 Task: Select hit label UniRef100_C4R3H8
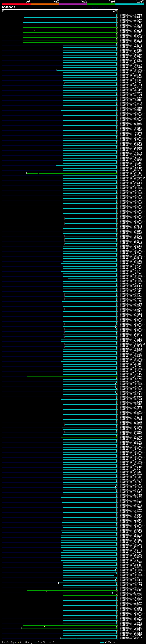click(131, 108)
